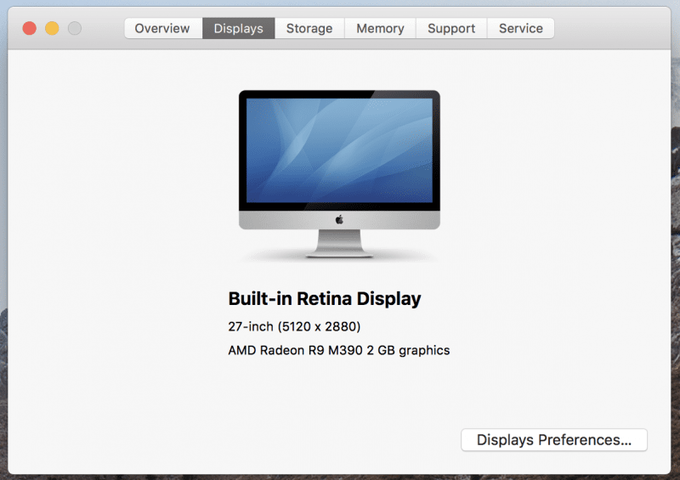Select the Displays tab
Screen dimensions: 680x480
239,28
